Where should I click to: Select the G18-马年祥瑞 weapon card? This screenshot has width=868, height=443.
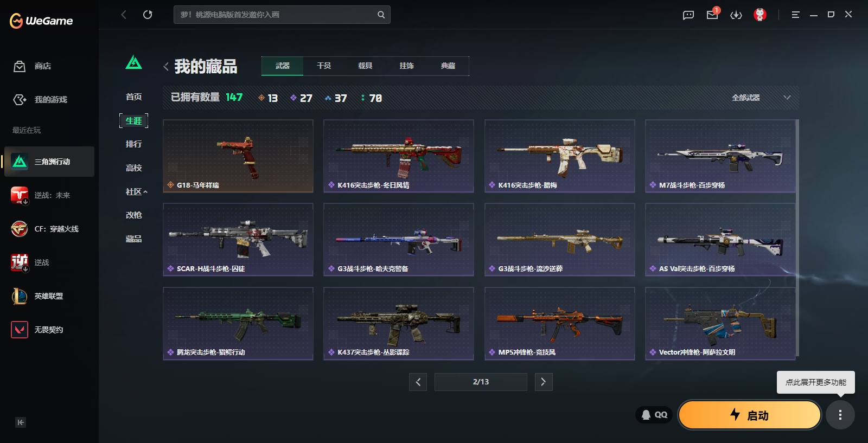click(x=238, y=156)
